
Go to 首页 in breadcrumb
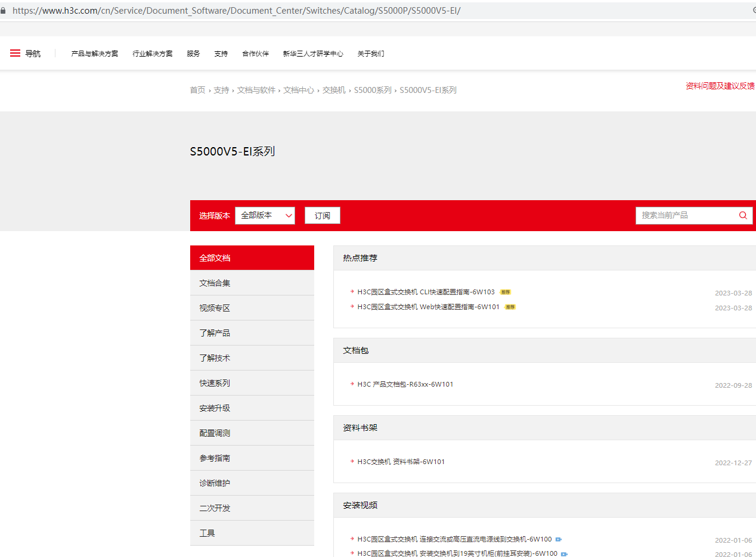197,90
